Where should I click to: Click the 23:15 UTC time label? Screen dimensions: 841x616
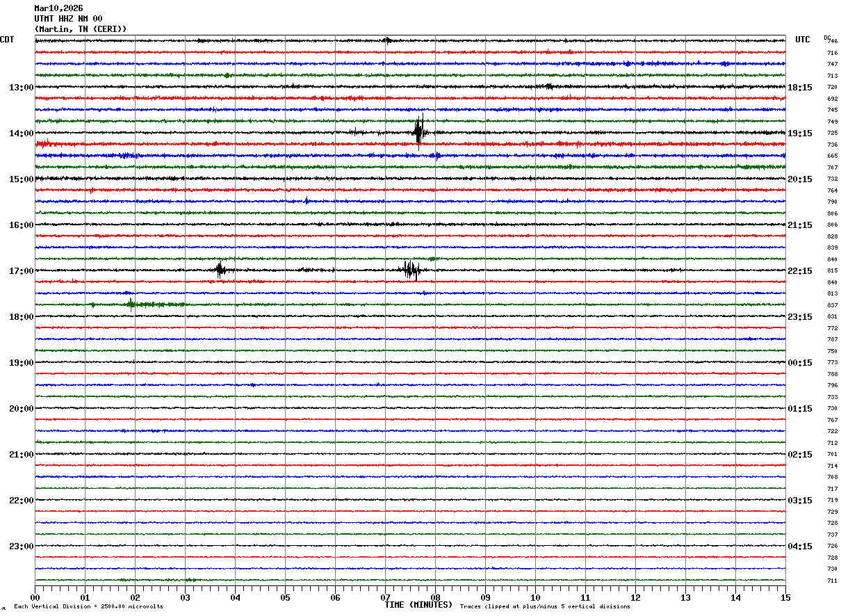point(800,317)
